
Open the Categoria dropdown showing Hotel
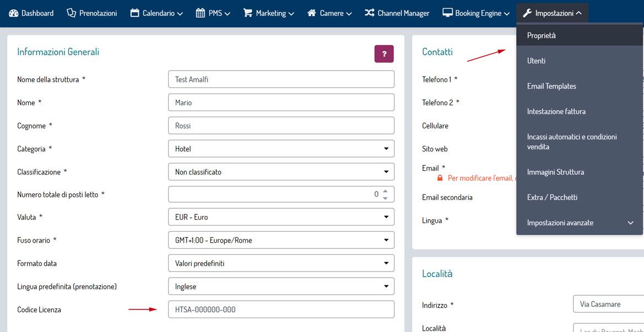tap(281, 149)
